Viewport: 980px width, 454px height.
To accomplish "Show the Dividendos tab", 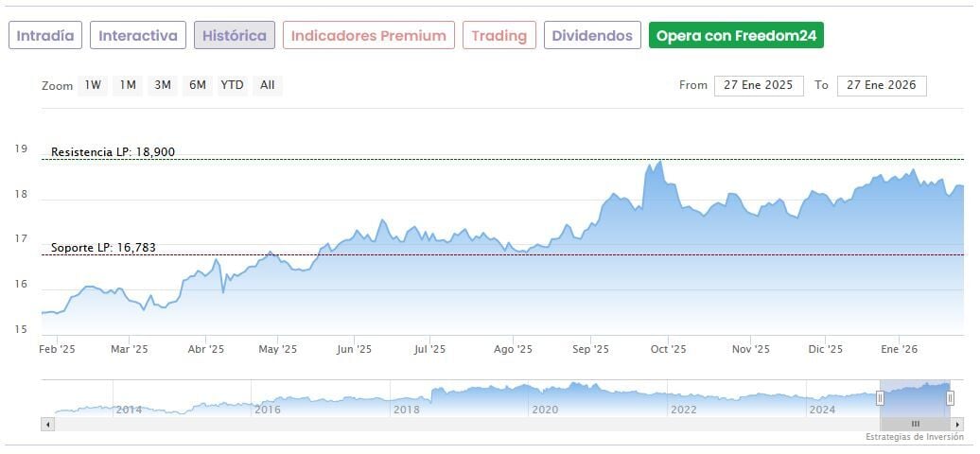I will point(592,36).
